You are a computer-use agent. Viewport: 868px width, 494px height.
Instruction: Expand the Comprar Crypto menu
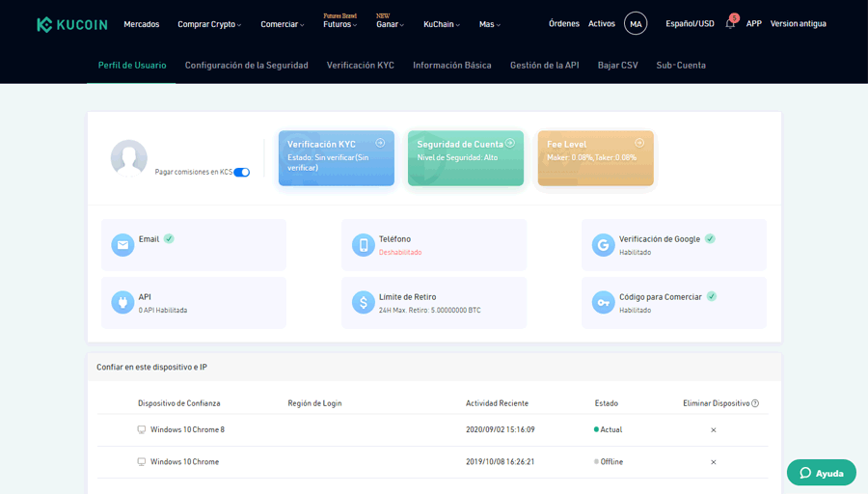209,24
